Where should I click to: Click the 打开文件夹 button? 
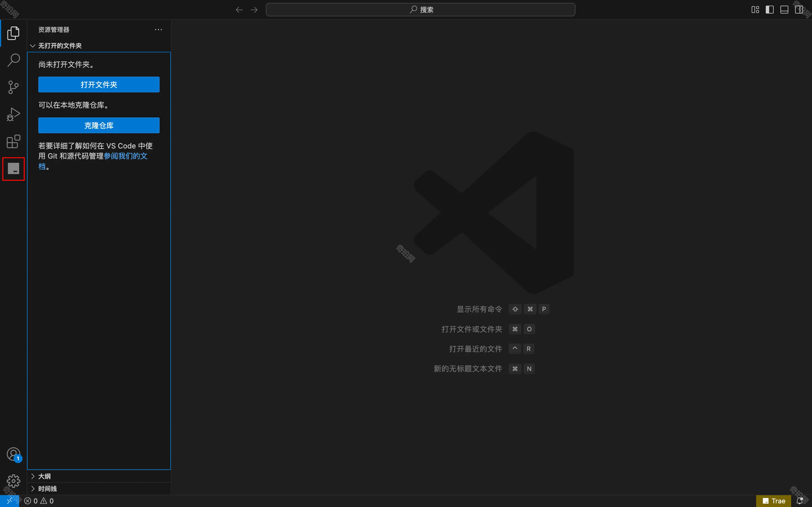[x=99, y=84]
